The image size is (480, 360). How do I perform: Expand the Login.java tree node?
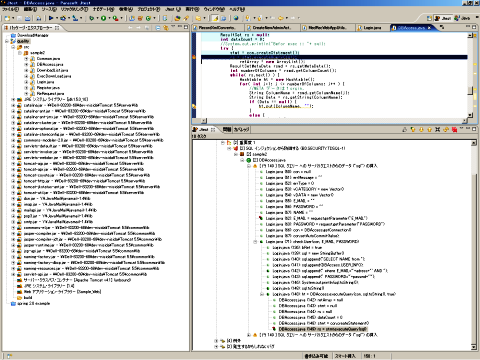[26, 82]
